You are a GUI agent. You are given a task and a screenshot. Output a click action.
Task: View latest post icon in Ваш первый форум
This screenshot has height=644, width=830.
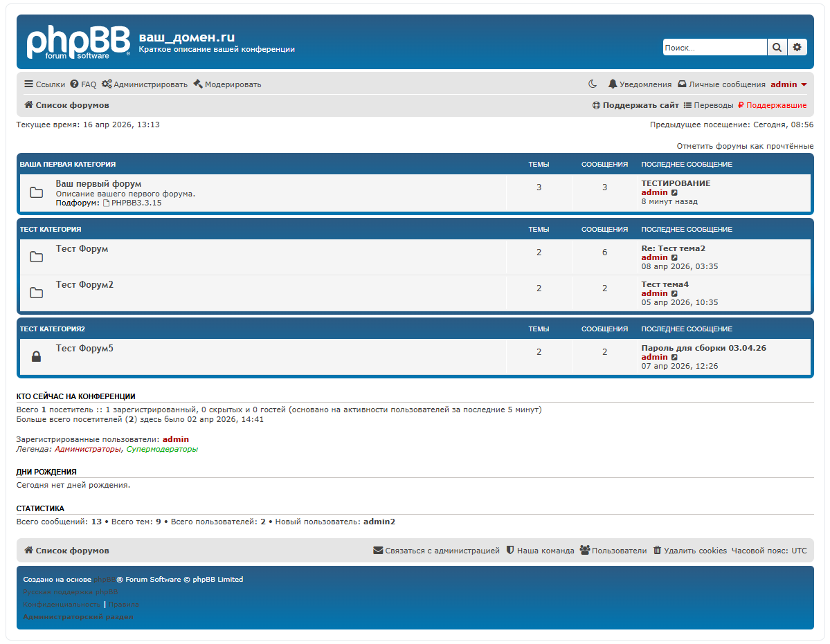click(x=675, y=193)
